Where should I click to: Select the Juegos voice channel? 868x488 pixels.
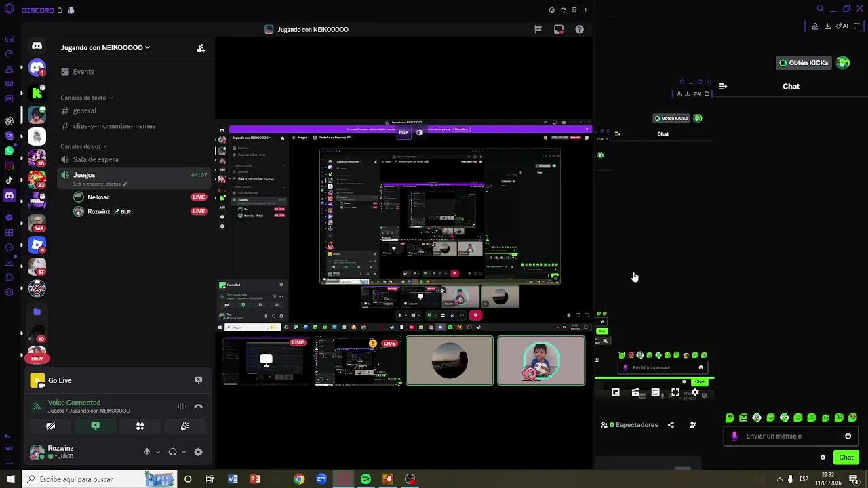click(134, 178)
